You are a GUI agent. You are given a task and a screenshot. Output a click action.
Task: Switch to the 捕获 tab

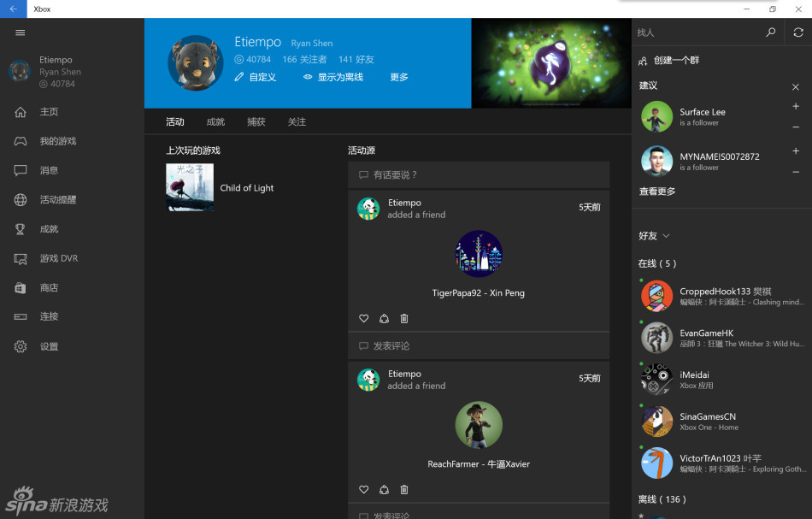click(256, 122)
